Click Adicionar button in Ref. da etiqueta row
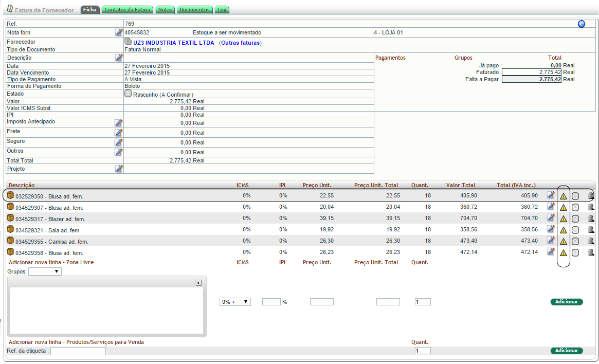 pyautogui.click(x=567, y=351)
